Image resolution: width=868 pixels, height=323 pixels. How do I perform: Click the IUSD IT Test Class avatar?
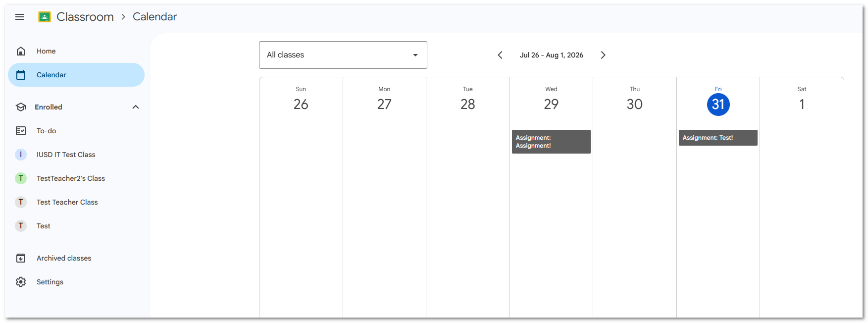tap(21, 155)
